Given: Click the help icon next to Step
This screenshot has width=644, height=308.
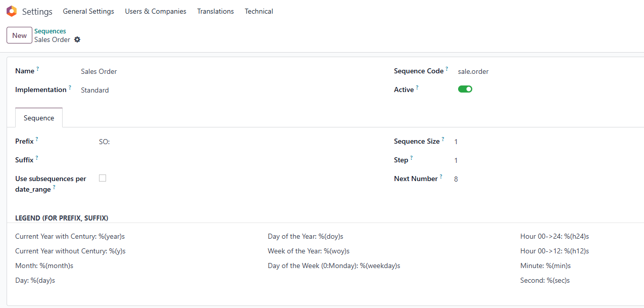Looking at the screenshot, I should click(x=411, y=158).
